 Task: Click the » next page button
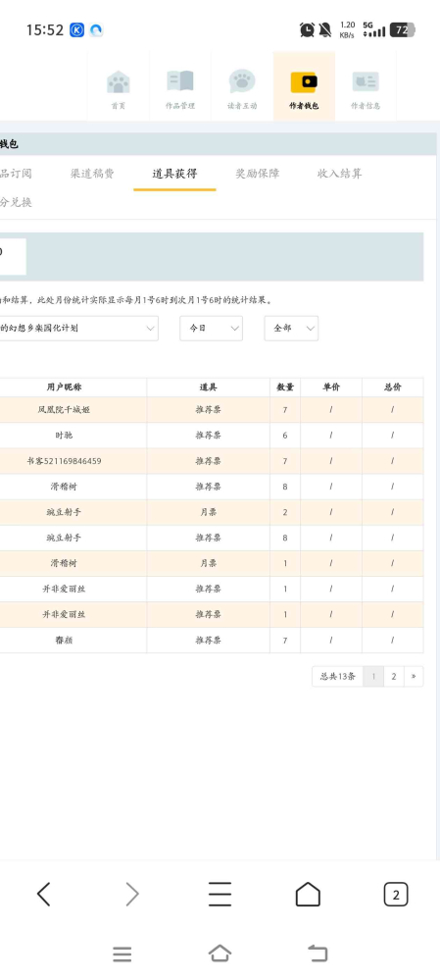click(x=414, y=676)
